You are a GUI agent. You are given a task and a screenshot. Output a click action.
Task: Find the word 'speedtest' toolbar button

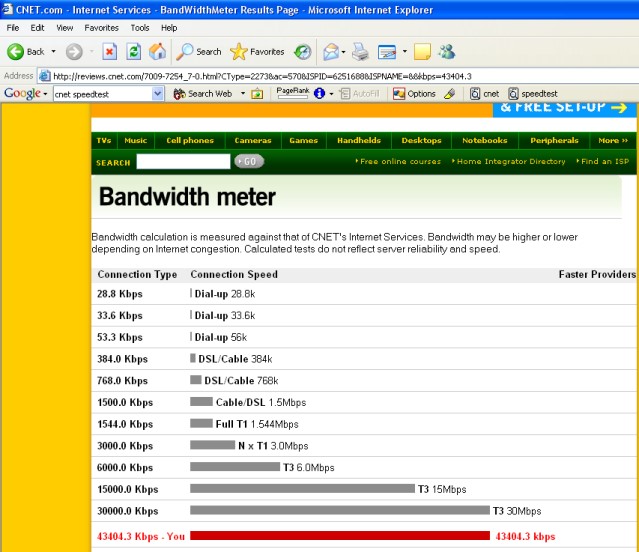point(533,94)
